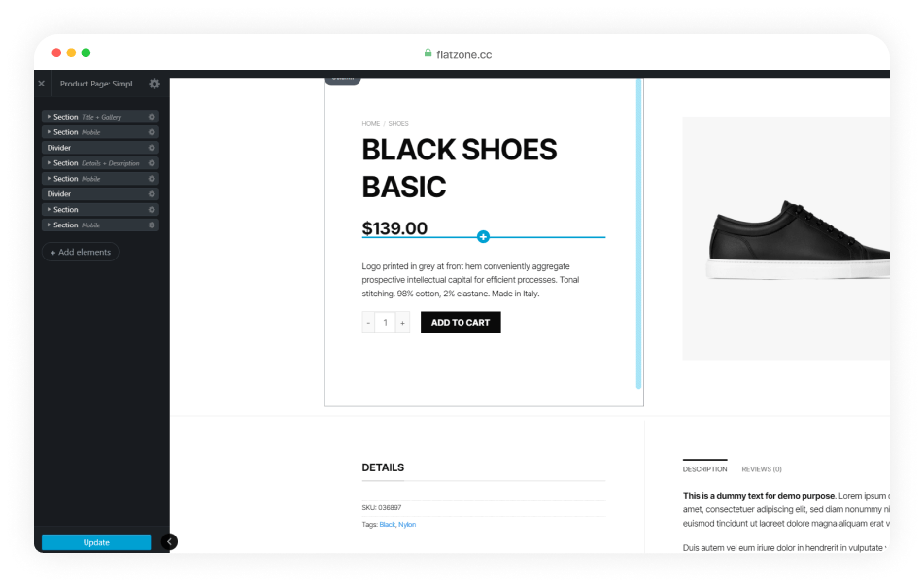Increase quantity with the plus stepper

pos(402,323)
